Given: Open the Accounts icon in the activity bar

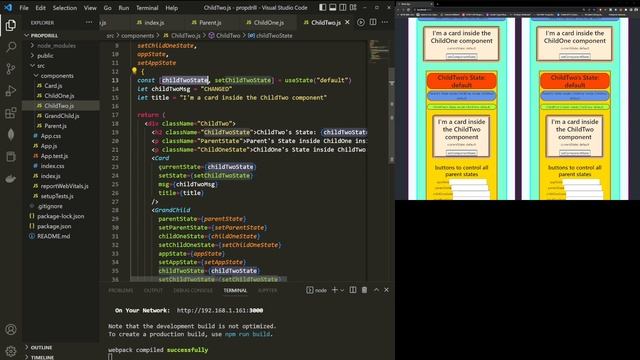Looking at the screenshot, I should tap(11, 329).
